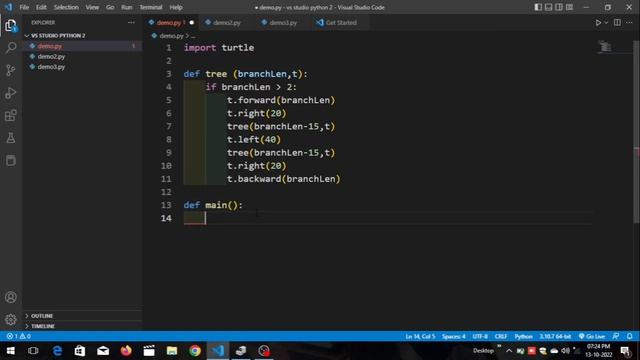
Task: Open the run button dropdown arrow
Action: pyautogui.click(x=606, y=23)
